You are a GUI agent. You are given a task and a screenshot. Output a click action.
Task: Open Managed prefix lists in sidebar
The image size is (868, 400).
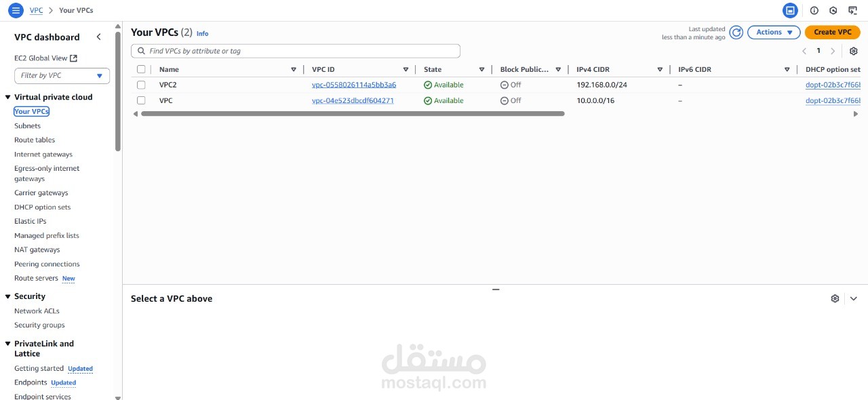(x=47, y=235)
